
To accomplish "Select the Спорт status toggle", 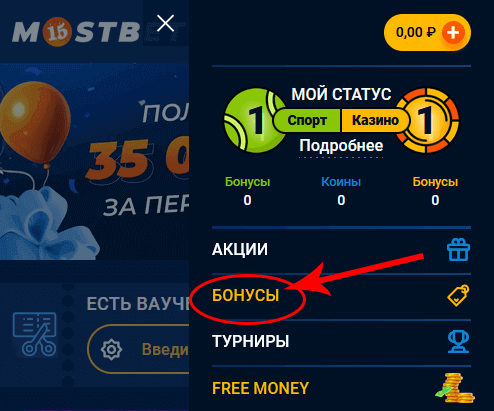I will 307,120.
